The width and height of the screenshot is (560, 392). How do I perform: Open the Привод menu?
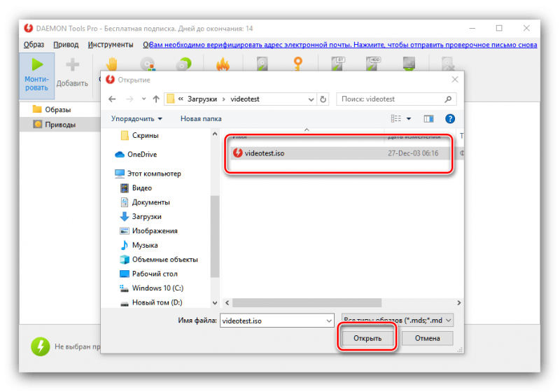(66, 45)
